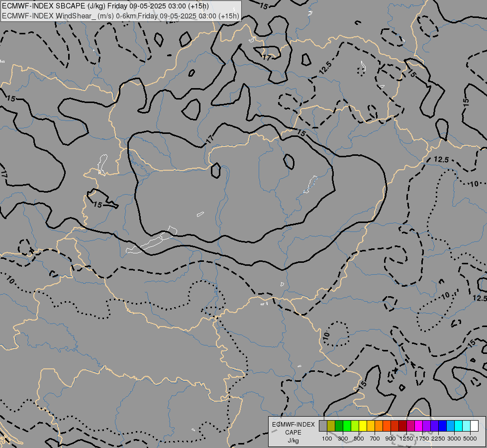
Task: Click the orange-red legend swatch
Action: coord(387,426)
